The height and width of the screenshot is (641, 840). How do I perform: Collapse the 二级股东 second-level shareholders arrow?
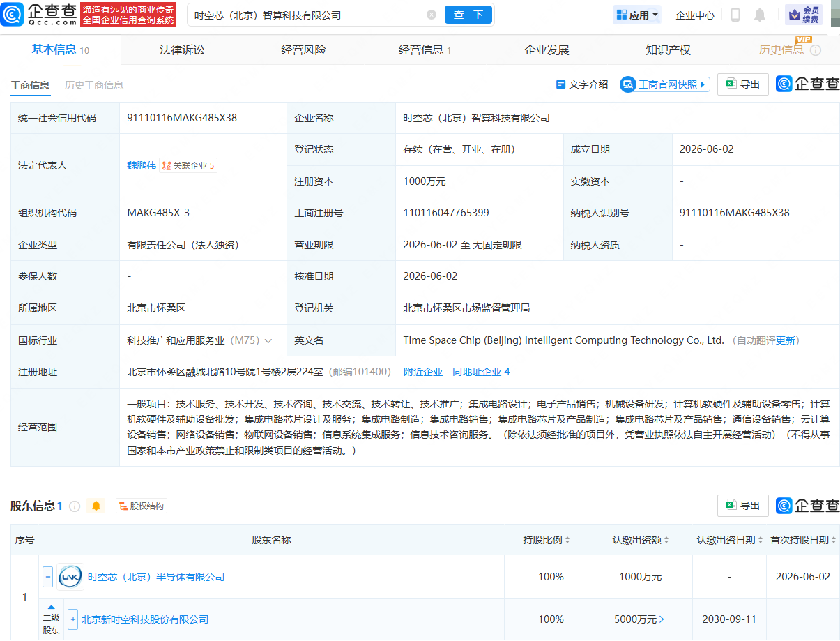coord(51,607)
